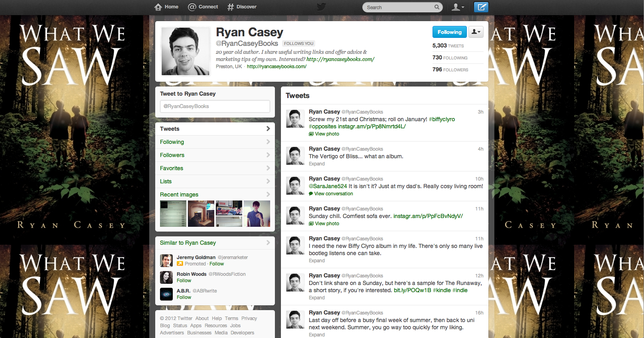Screen dimensions: 644x338
Task: Click the chevron next to Following
Action: [268, 142]
